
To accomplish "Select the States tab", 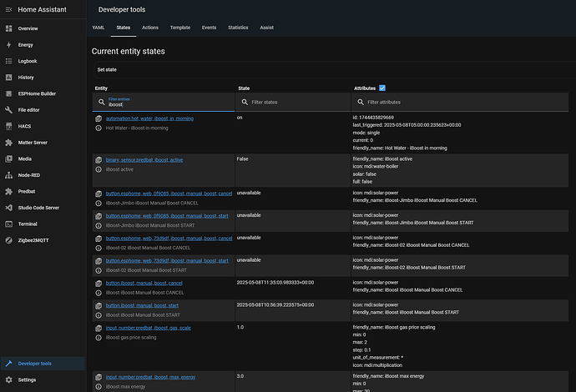I will coord(124,28).
